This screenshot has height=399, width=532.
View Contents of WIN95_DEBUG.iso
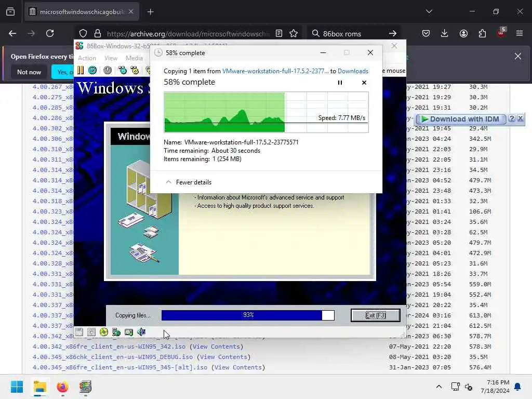tap(223, 357)
